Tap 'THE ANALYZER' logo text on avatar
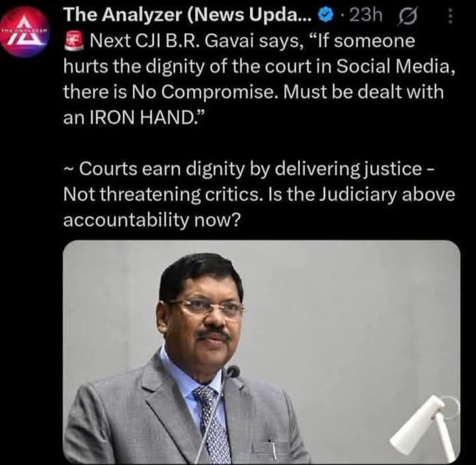The height and width of the screenshot is (465, 476). [24, 30]
